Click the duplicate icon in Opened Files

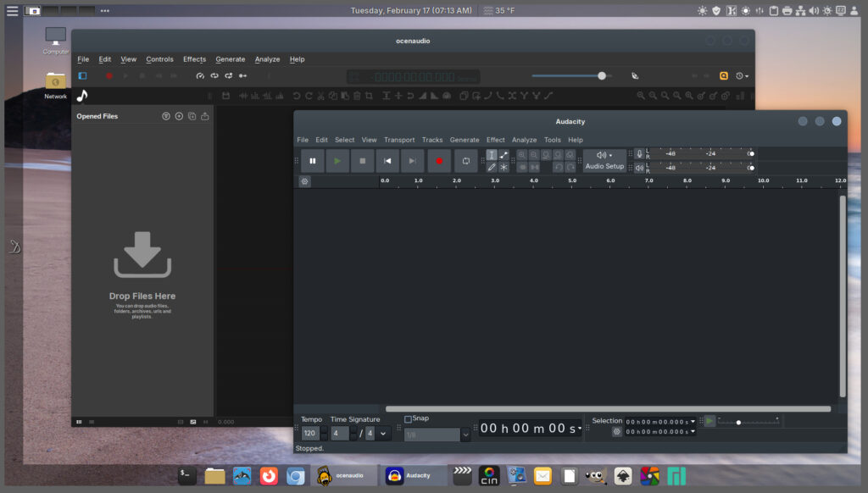192,116
